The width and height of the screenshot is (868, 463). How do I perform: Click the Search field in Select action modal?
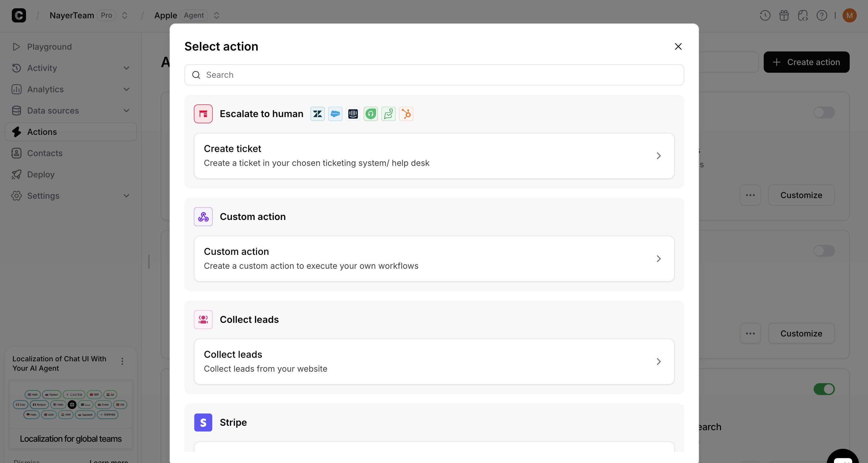click(434, 75)
